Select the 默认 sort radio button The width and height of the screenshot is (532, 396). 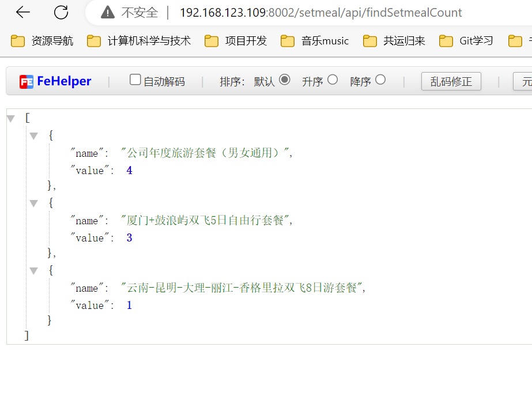pyautogui.click(x=284, y=80)
